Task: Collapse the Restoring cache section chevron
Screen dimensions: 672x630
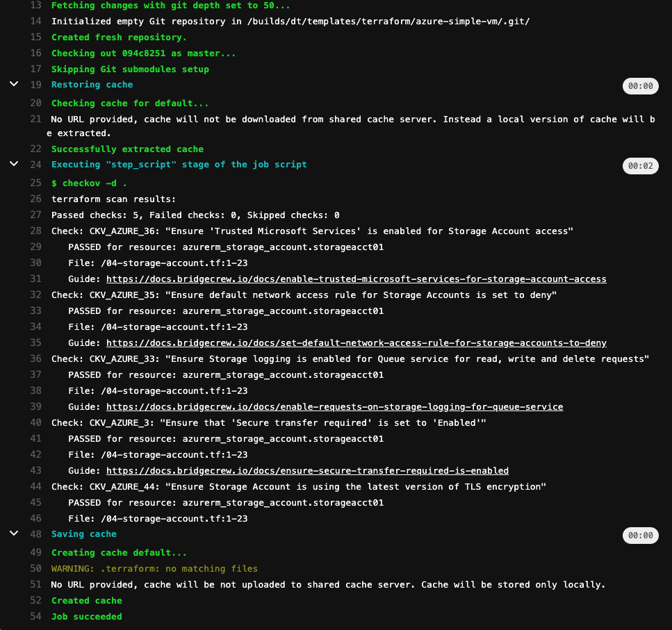Action: pyautogui.click(x=13, y=84)
